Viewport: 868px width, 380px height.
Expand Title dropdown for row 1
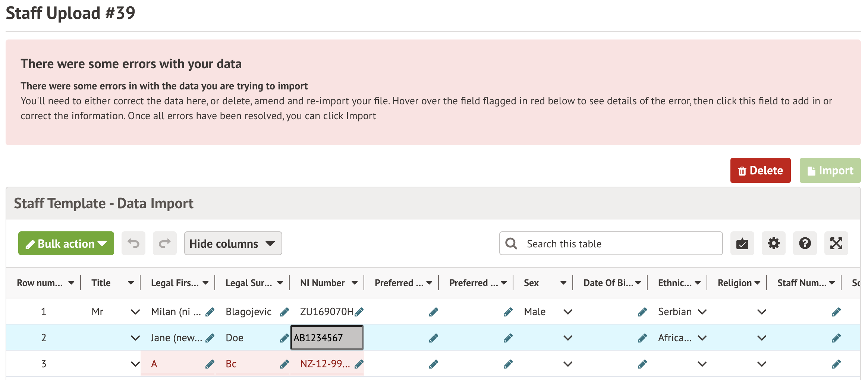[135, 312]
